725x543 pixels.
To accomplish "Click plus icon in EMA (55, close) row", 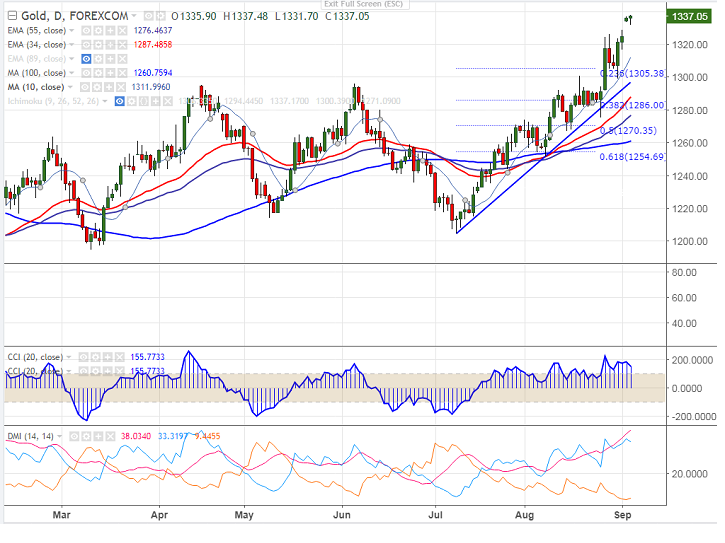I will tap(110, 31).
